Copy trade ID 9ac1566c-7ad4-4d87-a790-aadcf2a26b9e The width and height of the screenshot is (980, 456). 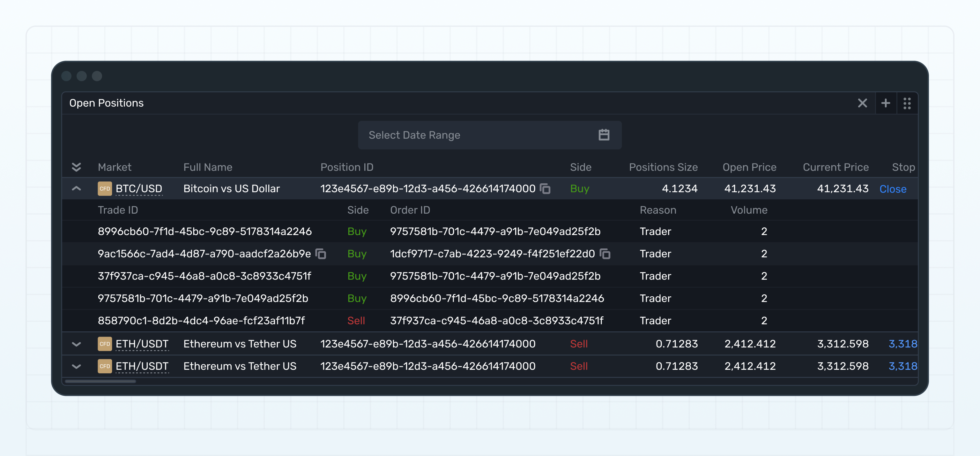pyautogui.click(x=321, y=254)
